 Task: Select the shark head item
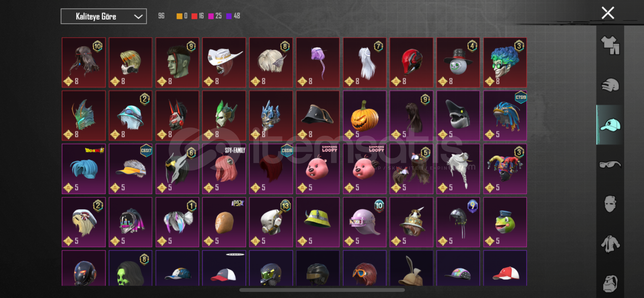(458, 116)
